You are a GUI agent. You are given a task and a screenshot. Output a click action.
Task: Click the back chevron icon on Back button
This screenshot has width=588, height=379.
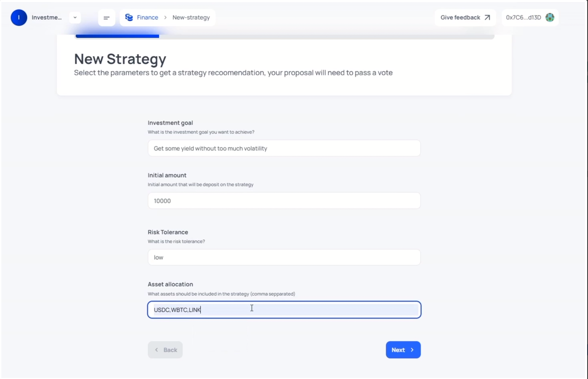[157, 350]
